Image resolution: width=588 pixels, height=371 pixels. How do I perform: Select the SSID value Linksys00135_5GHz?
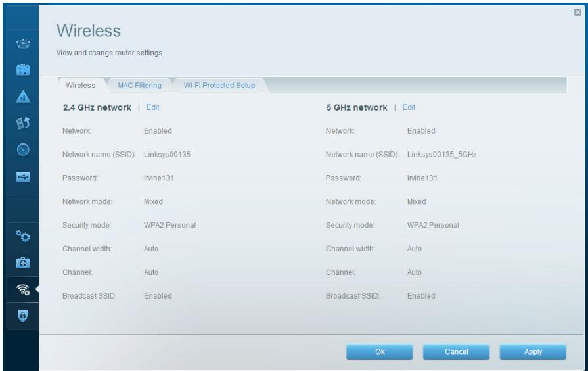[x=441, y=155]
